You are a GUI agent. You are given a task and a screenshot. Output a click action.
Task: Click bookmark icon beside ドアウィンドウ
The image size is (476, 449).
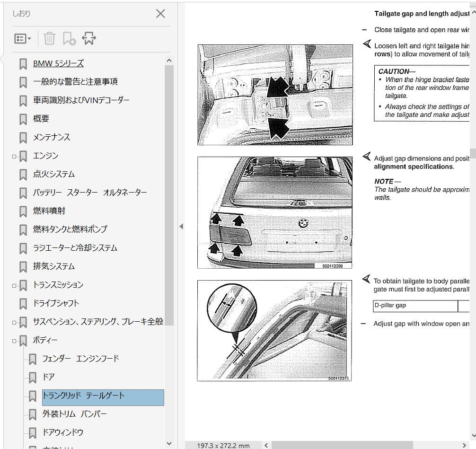pyautogui.click(x=33, y=433)
